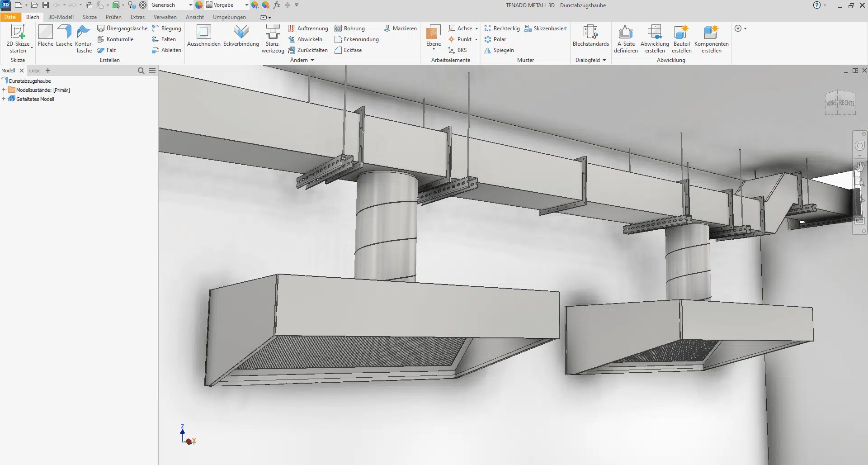Click the Spiegeln mirror tool

coord(499,50)
